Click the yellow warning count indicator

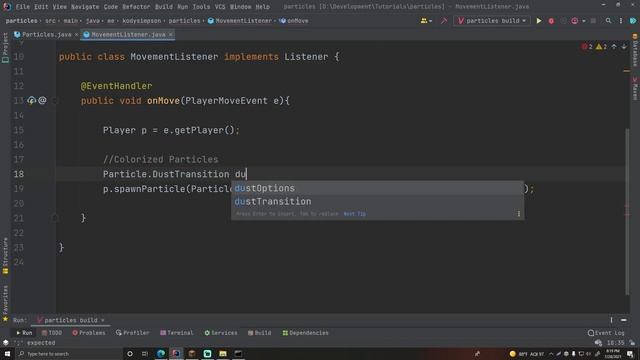[601, 47]
